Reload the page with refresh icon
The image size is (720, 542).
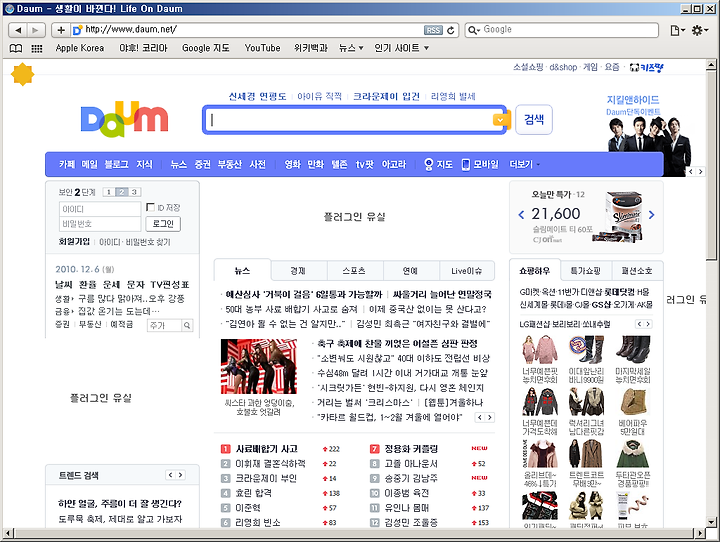coord(451,30)
